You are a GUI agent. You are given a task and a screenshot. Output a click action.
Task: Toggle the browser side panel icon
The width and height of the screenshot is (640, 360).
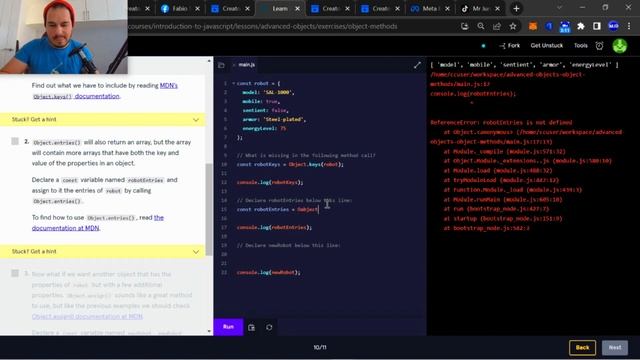click(x=597, y=26)
